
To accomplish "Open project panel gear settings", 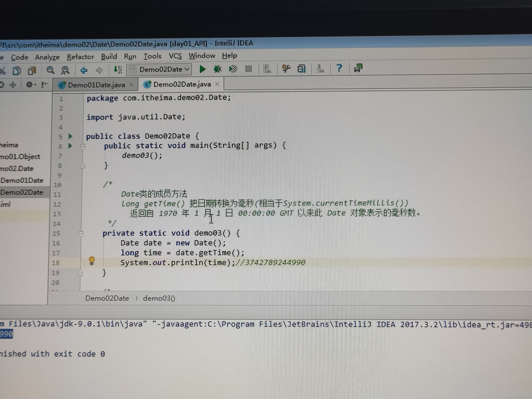I will (31, 84).
